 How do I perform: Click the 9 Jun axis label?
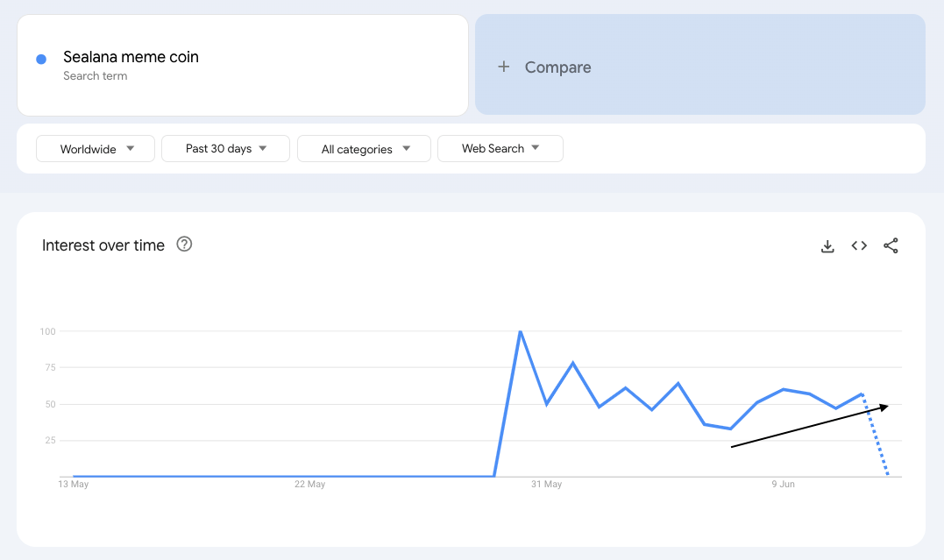[x=783, y=485]
